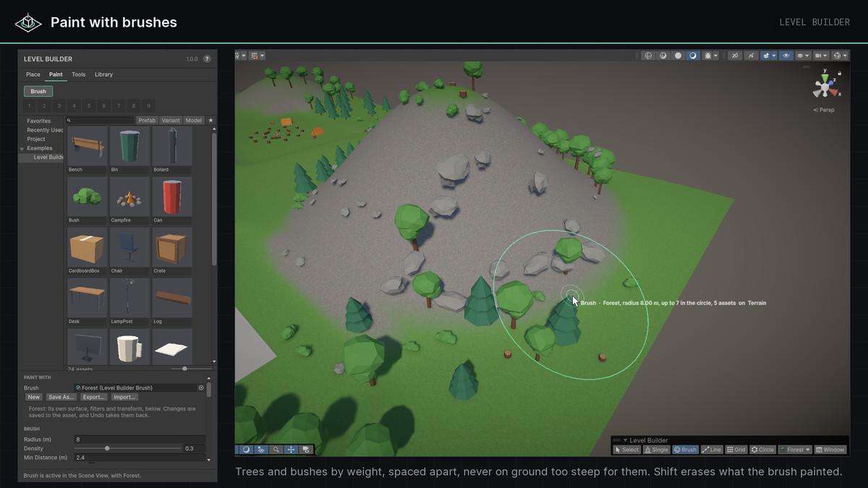
Task: Select Project in the asset tree
Action: 36,139
